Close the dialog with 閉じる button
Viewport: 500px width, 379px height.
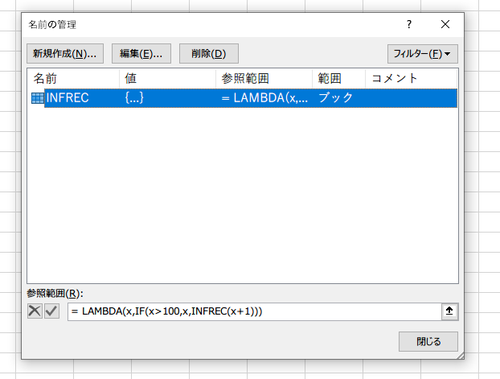pyautogui.click(x=428, y=341)
